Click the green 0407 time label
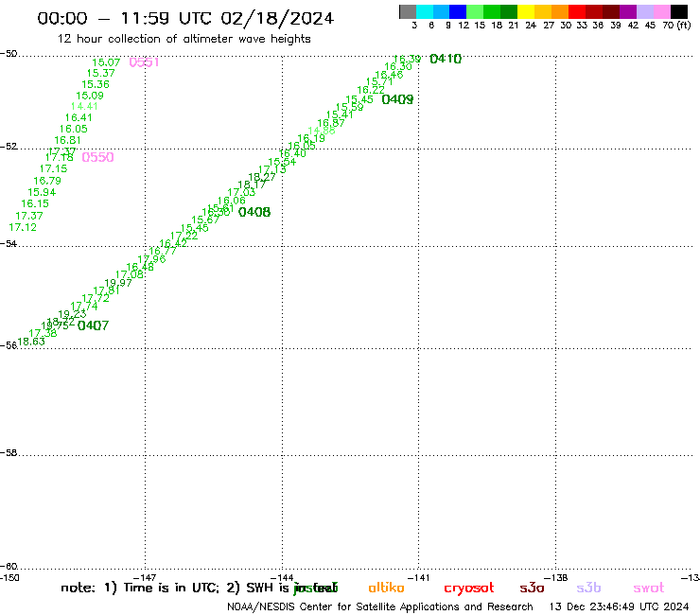The height and width of the screenshot is (615, 700). 93,325
